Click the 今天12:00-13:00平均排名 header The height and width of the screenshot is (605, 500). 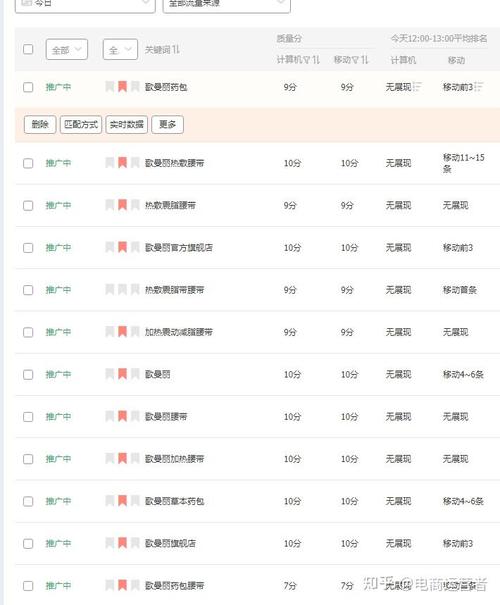click(x=439, y=38)
